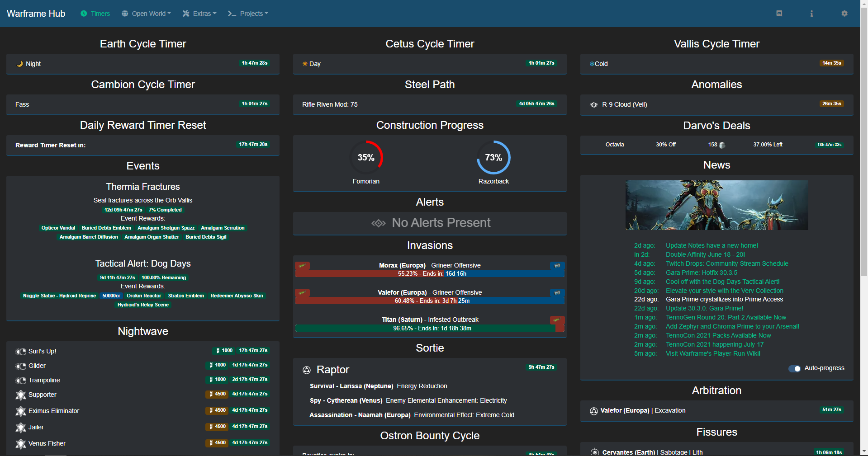Click the Titan invasion 96.65% progress bar
This screenshot has width=868, height=456.
pyautogui.click(x=430, y=329)
